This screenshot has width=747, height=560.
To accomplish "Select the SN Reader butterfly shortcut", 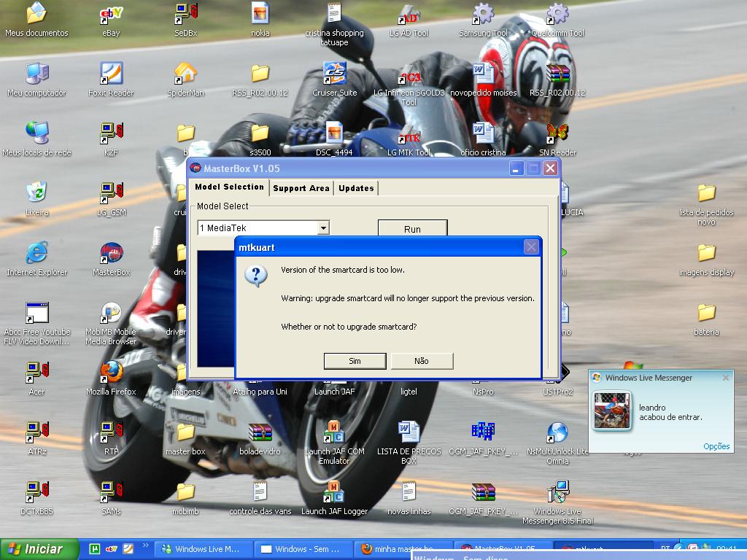I will tap(558, 139).
